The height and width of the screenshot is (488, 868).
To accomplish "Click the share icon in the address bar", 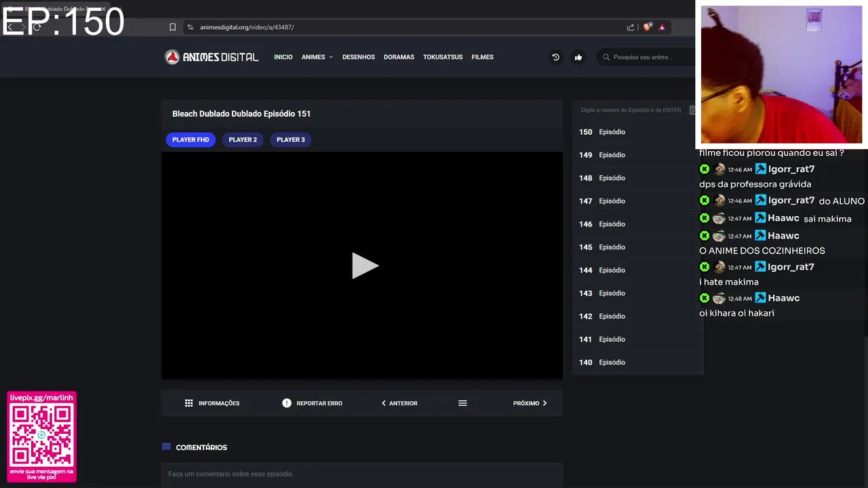I will coord(631,27).
